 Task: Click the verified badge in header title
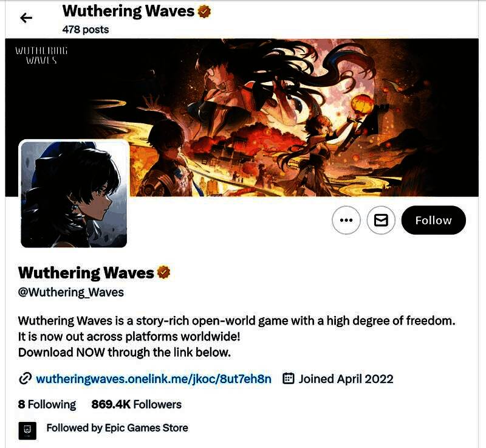coord(204,12)
